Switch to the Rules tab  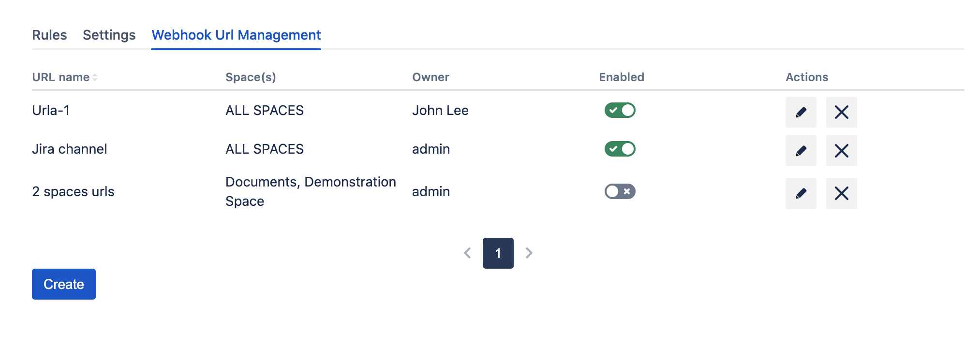pos(49,35)
